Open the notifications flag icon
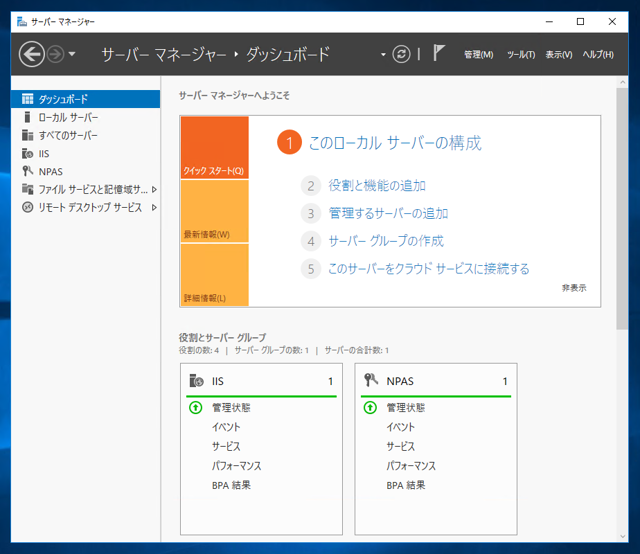 point(439,54)
